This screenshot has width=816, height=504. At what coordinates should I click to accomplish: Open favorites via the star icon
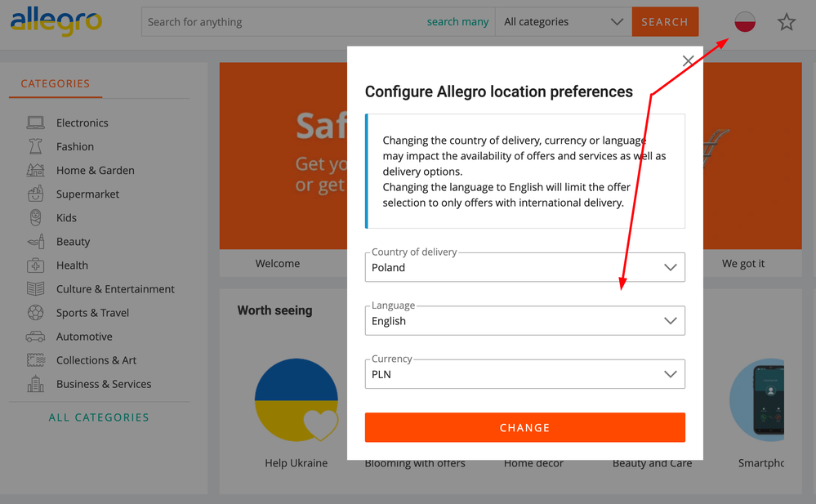(787, 22)
